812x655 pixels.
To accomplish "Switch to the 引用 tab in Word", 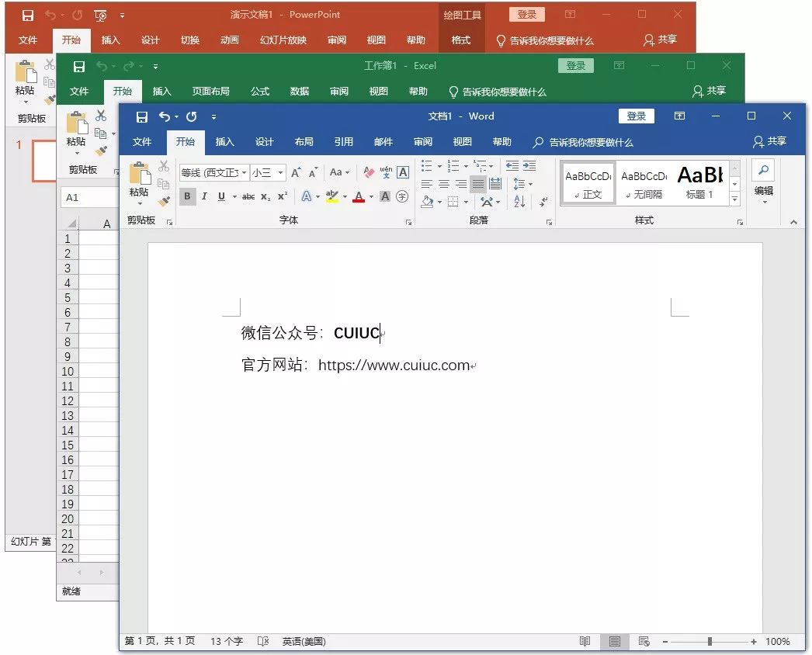I will click(x=343, y=142).
